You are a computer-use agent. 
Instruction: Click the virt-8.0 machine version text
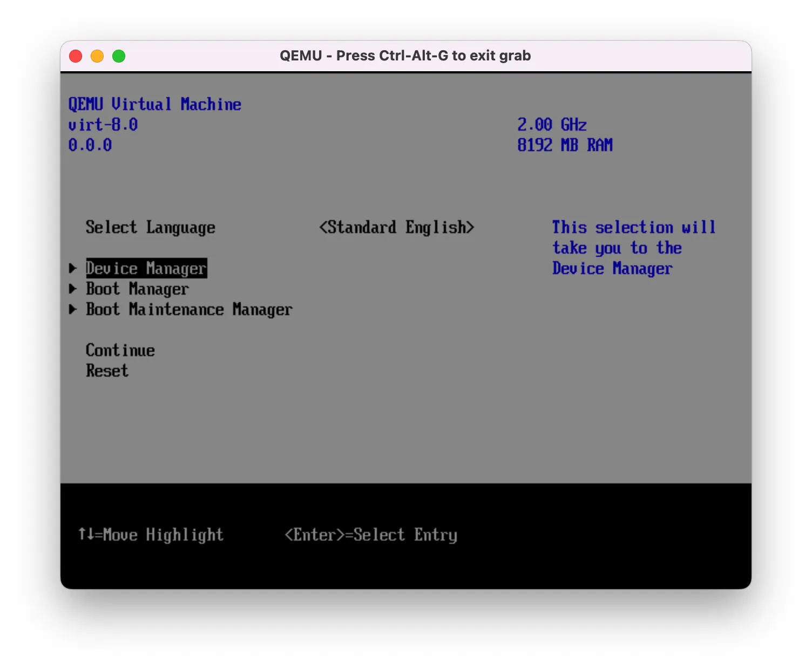tap(103, 125)
